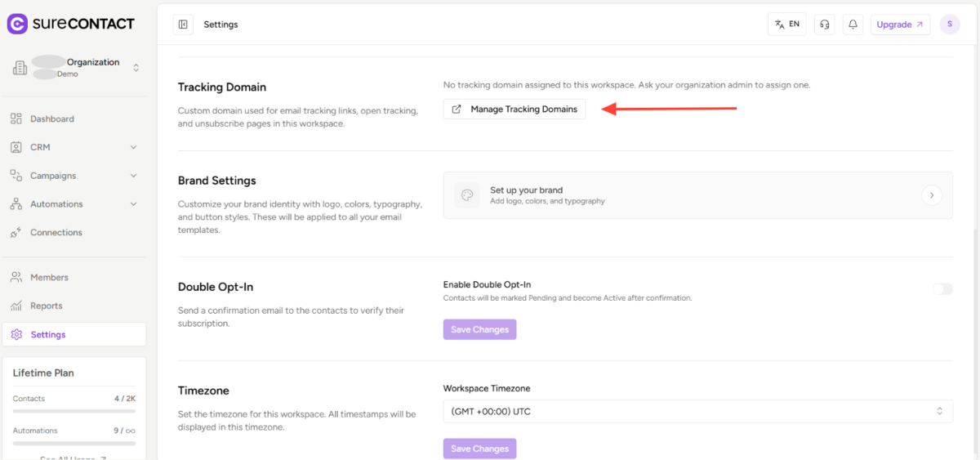
Task: Go to Dashboard in the sidebar
Action: pos(52,119)
